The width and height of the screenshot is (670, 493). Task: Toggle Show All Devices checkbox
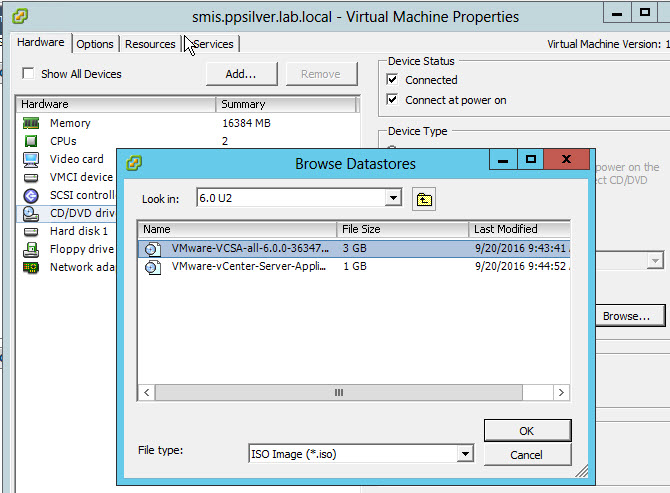(28, 73)
